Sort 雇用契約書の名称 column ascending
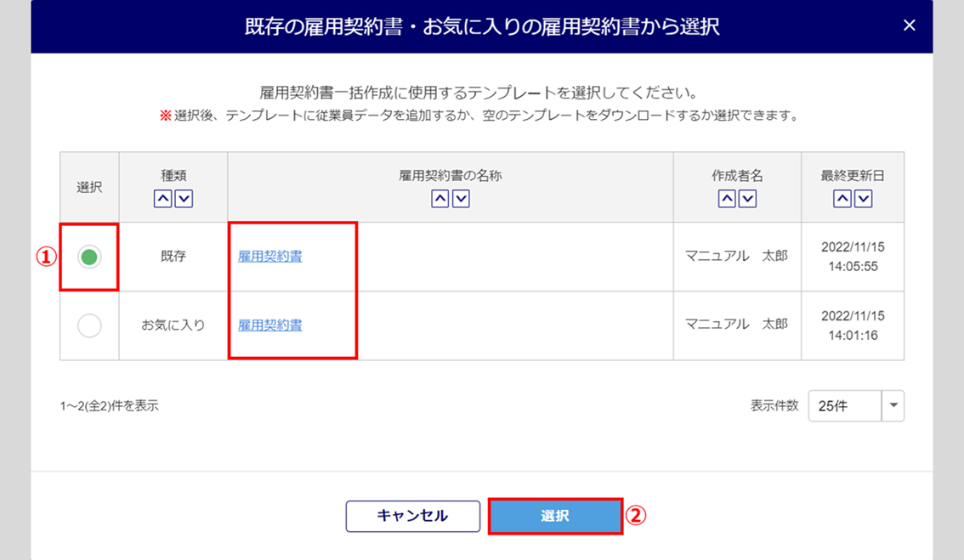Screen dimensions: 964x560 [439, 199]
